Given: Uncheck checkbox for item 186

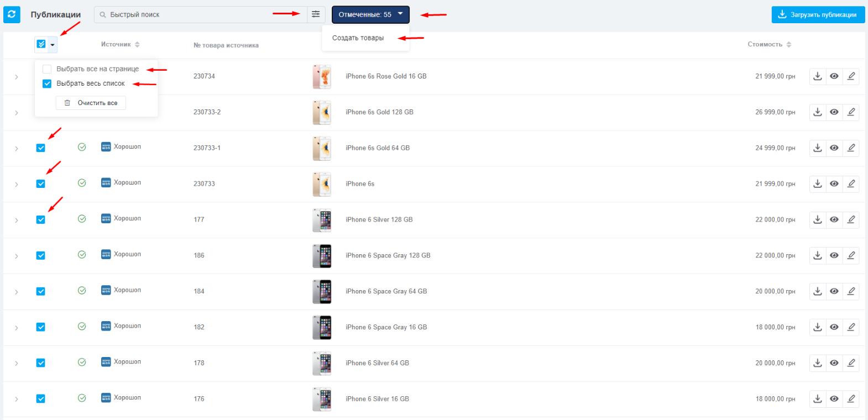Looking at the screenshot, I should (x=40, y=255).
